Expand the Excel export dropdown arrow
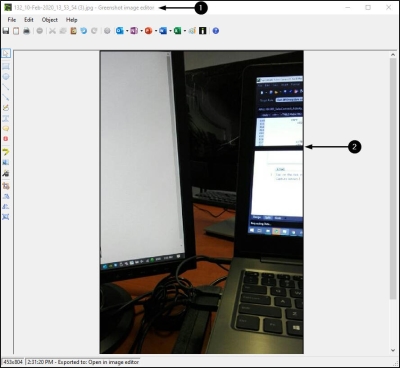Image resolution: width=400 pixels, height=368 pixels. point(185,31)
